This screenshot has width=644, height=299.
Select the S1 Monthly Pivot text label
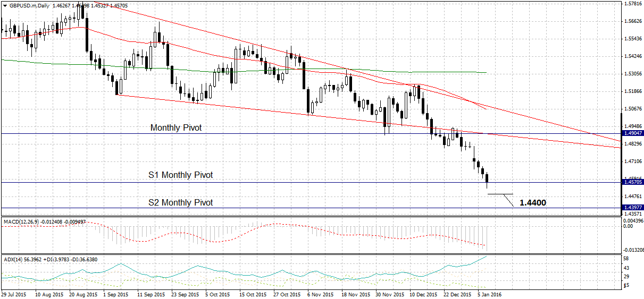click(x=180, y=175)
